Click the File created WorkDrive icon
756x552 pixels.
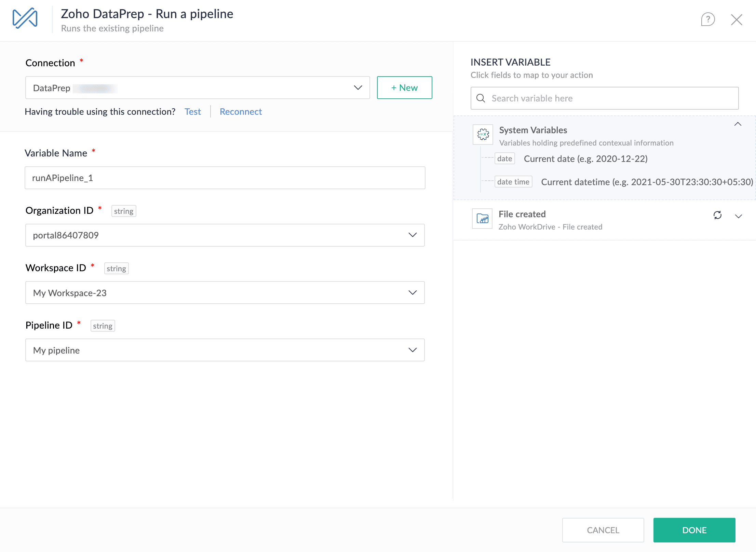coord(482,219)
